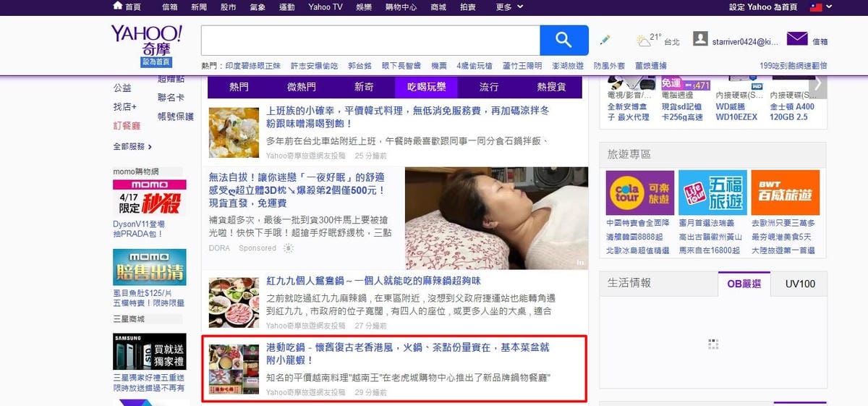Viewport: 868px width, 406px height.
Task: Click the next arrow on the shopping carousel
Action: point(818,85)
